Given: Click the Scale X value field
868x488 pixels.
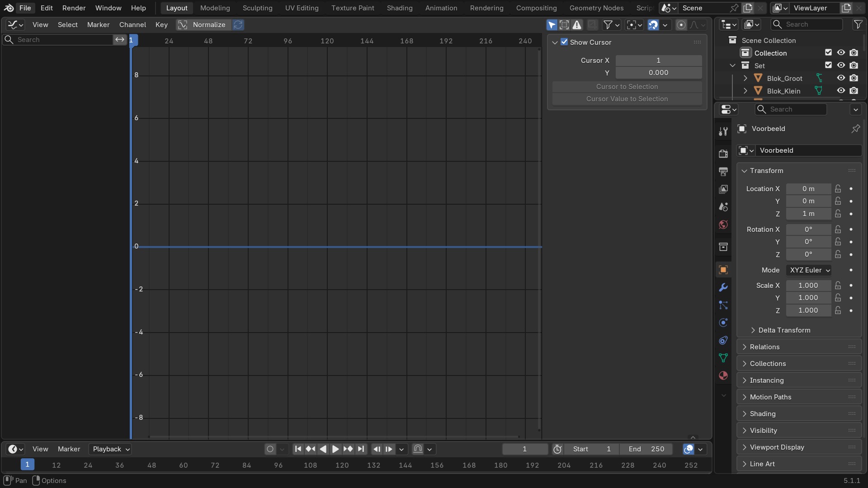Looking at the screenshot, I should pyautogui.click(x=808, y=286).
